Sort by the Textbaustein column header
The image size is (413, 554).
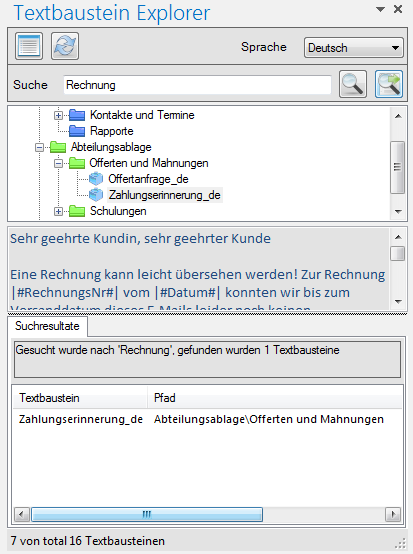click(x=80, y=398)
